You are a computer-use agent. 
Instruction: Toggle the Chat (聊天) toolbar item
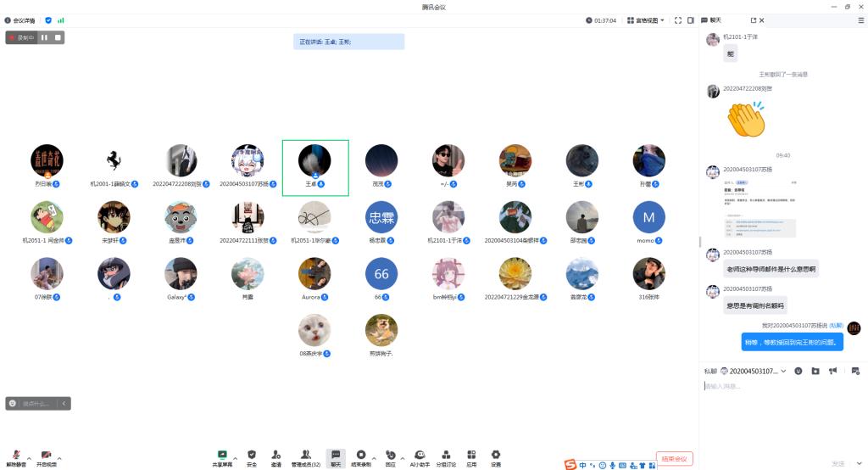tap(336, 456)
